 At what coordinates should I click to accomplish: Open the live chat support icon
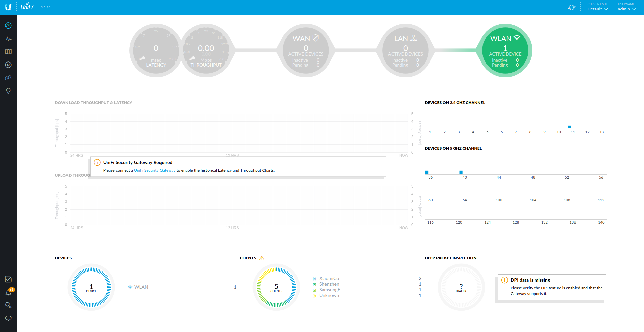point(8,318)
